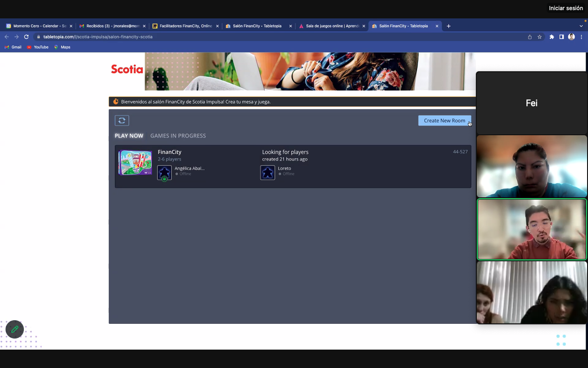Click the 'created 21 hours ago' text

285,159
